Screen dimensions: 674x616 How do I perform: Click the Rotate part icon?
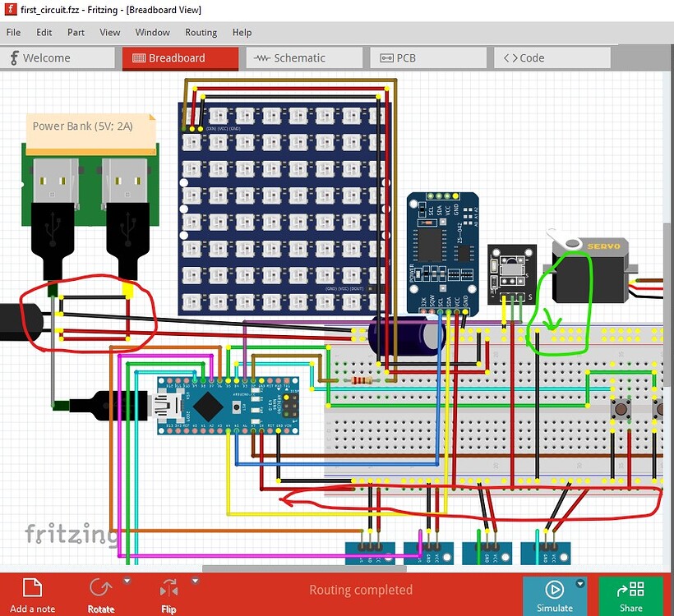click(x=100, y=588)
